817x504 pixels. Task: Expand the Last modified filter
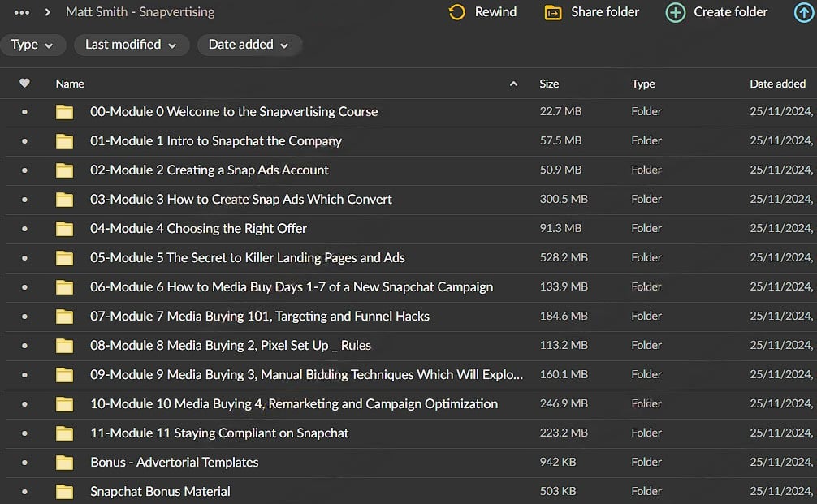point(131,45)
